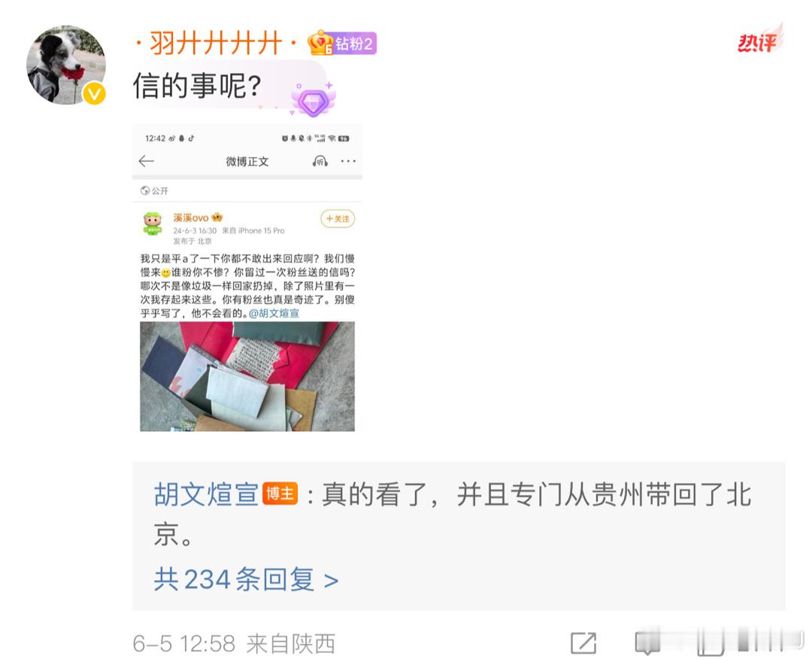
Task: Tap the listen headphone icon in screenshot
Action: [x=320, y=161]
